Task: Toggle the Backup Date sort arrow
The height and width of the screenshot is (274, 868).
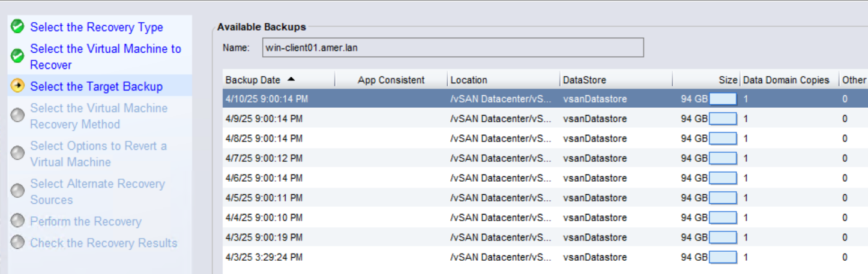Action: [x=291, y=79]
